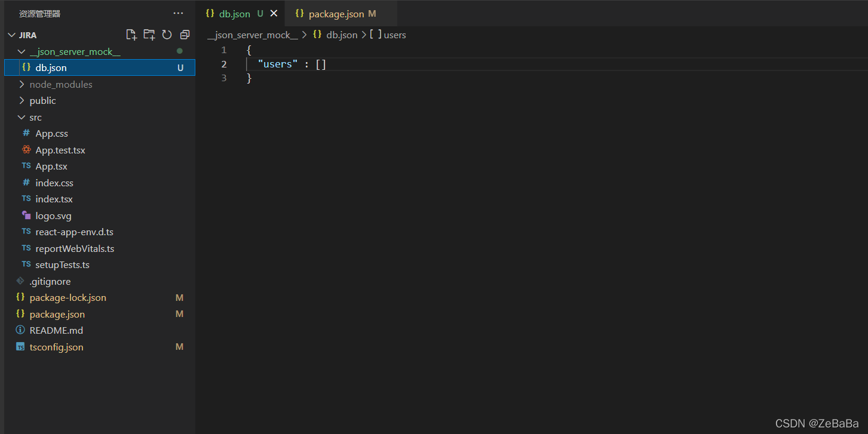Click line number 3 in the gutter

coord(224,78)
